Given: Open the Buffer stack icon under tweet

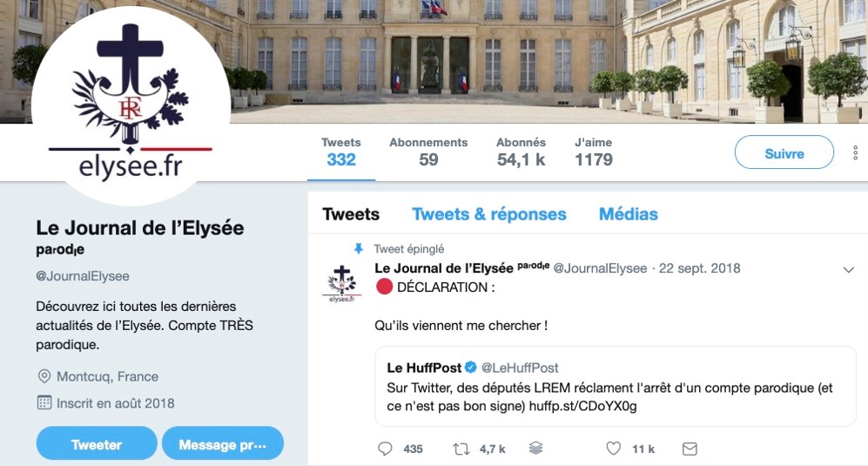Looking at the screenshot, I should 535,448.
